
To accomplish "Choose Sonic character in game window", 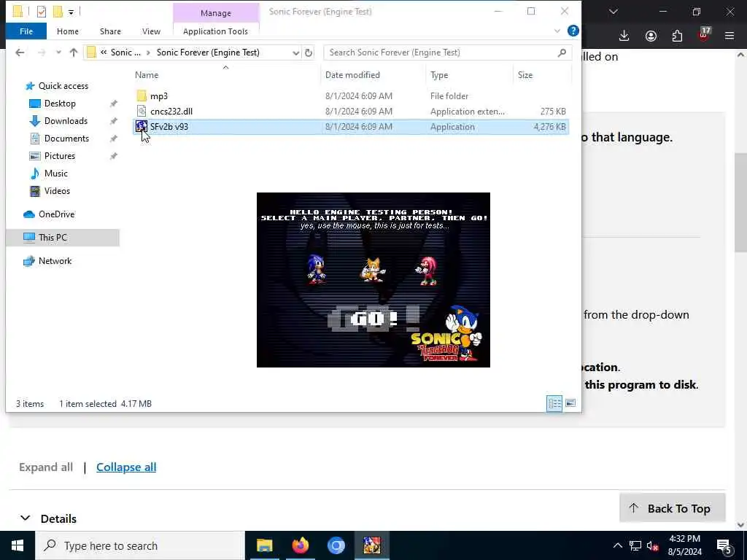I will pos(317,269).
